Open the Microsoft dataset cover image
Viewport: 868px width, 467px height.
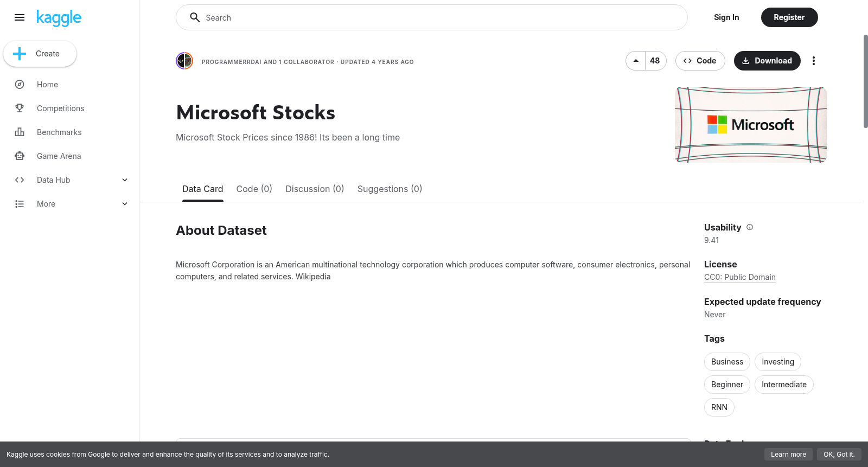click(x=751, y=125)
